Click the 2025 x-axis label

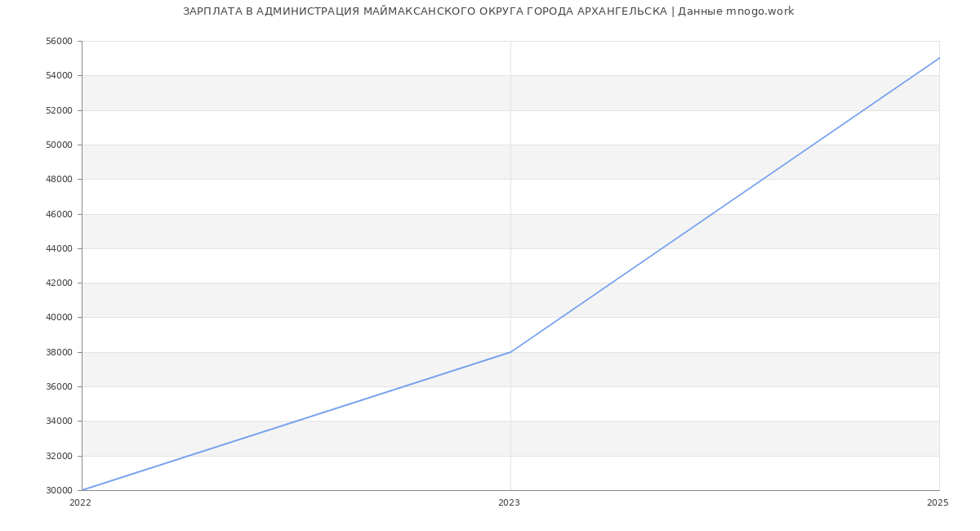click(938, 503)
